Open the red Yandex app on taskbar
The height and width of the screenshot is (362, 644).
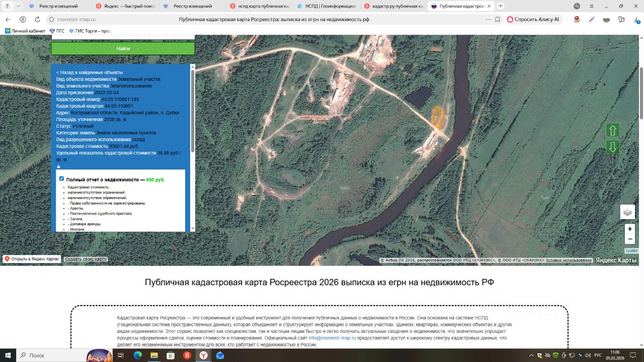(x=187, y=355)
